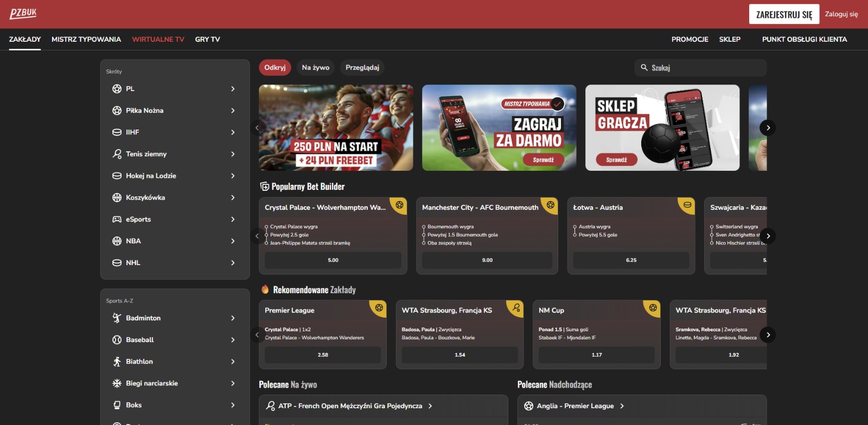This screenshot has height=425, width=868.
Task: Click Sprawdź on Zagraj za darmo banner
Action: pos(543,160)
